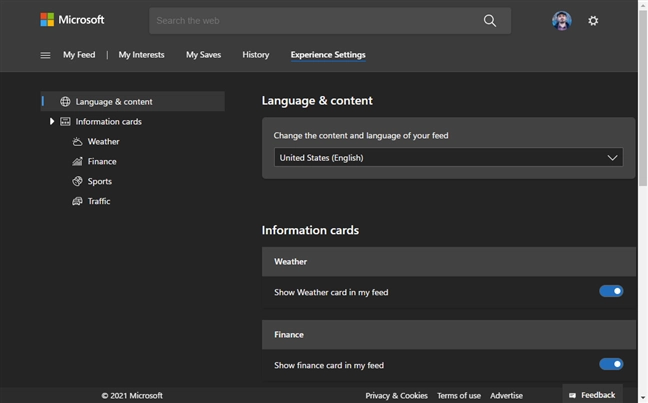Screen dimensions: 648x403
Task: Click the Feedback button
Action: pyautogui.click(x=593, y=395)
